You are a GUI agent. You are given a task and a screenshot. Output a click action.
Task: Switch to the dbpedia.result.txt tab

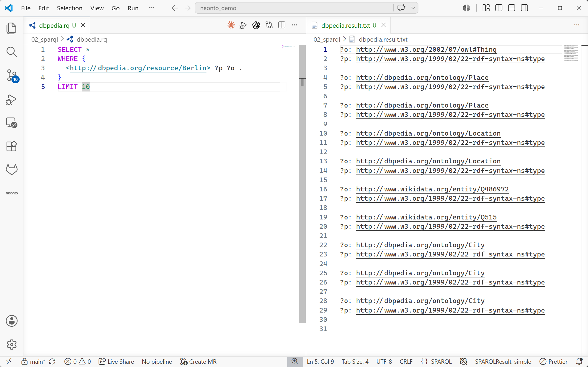(x=348, y=25)
